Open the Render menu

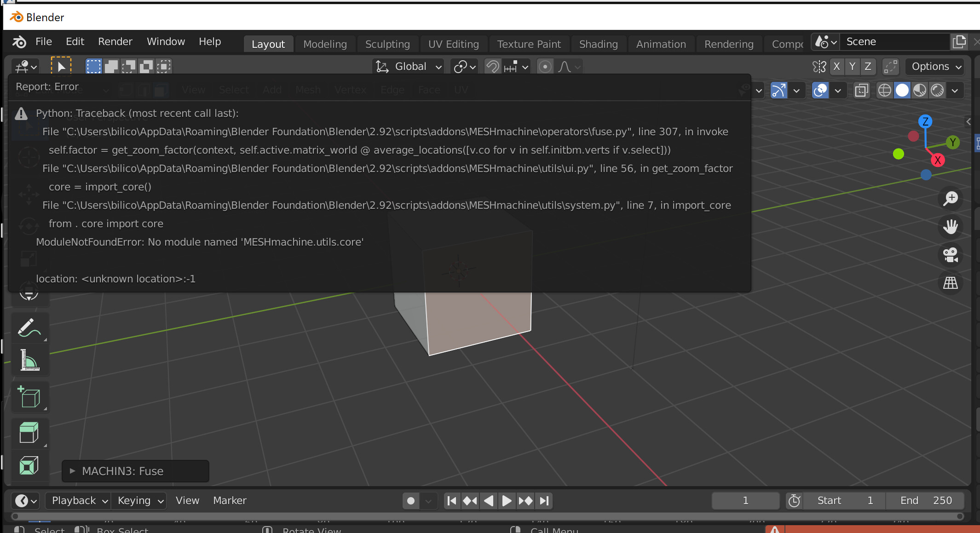pyautogui.click(x=115, y=41)
